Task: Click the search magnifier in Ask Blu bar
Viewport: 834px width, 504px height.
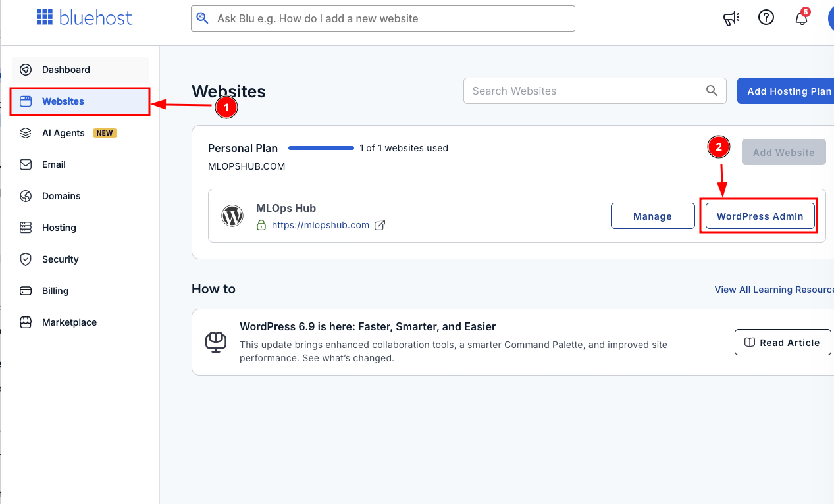Action: coord(203,18)
